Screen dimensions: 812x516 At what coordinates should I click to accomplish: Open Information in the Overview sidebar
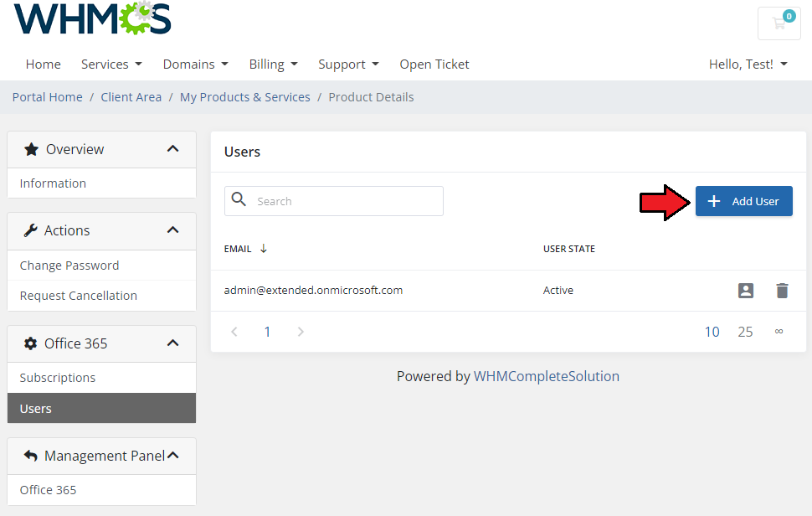pos(101,183)
